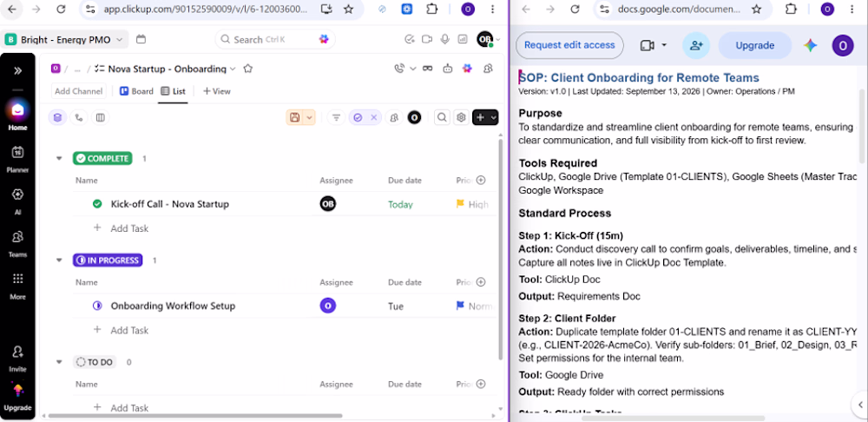Open share people icon in list header

pyautogui.click(x=488, y=69)
